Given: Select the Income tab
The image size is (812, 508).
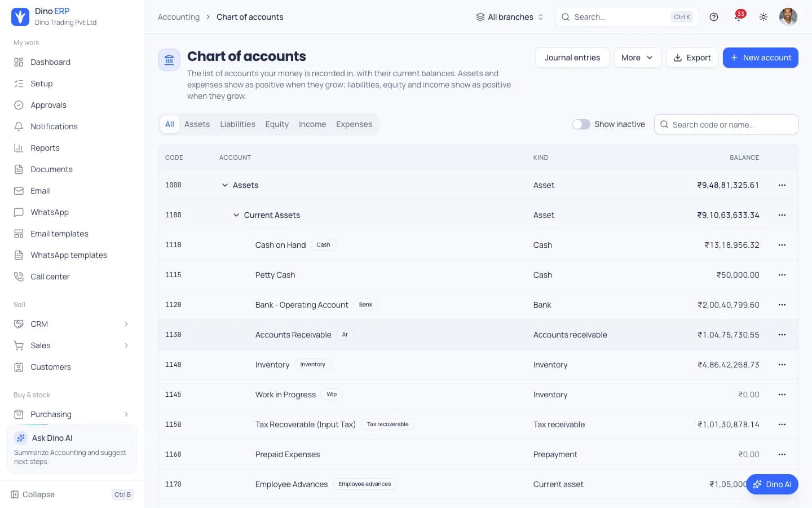Looking at the screenshot, I should [x=312, y=124].
